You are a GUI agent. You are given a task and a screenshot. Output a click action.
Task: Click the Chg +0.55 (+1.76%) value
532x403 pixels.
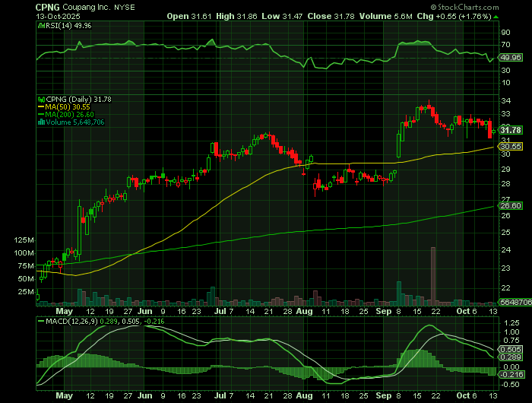point(454,16)
